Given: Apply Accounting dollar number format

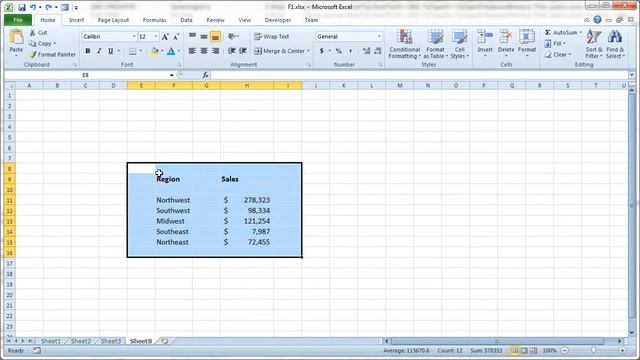Looking at the screenshot, I should pyautogui.click(x=322, y=51).
